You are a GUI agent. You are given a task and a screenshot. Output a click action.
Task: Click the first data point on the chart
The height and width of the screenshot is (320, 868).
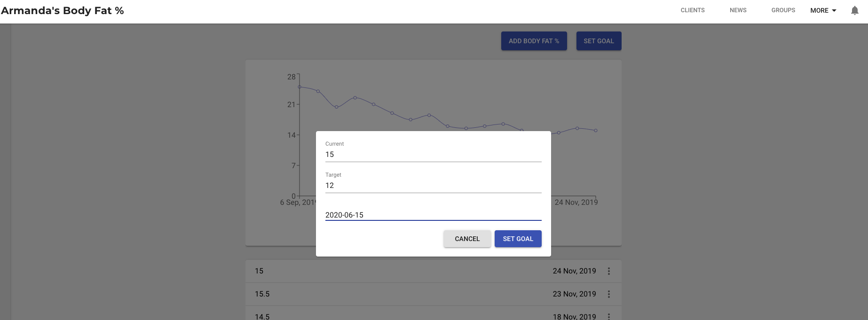click(x=300, y=87)
